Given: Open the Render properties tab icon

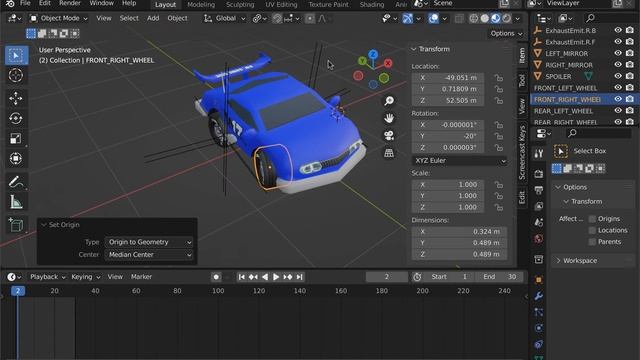Looking at the screenshot, I should click(x=539, y=174).
